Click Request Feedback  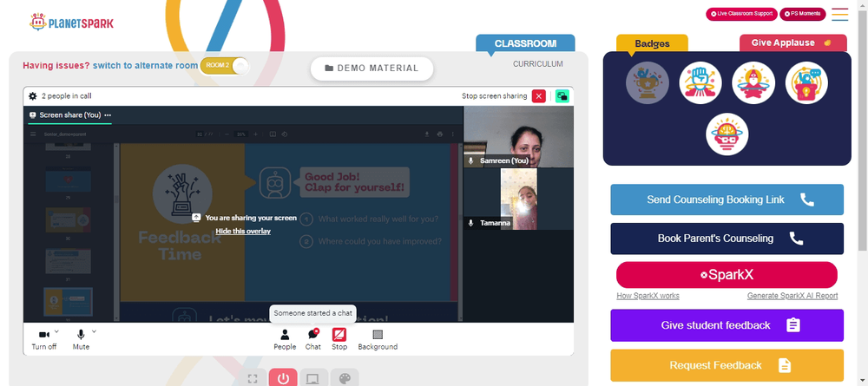(727, 365)
